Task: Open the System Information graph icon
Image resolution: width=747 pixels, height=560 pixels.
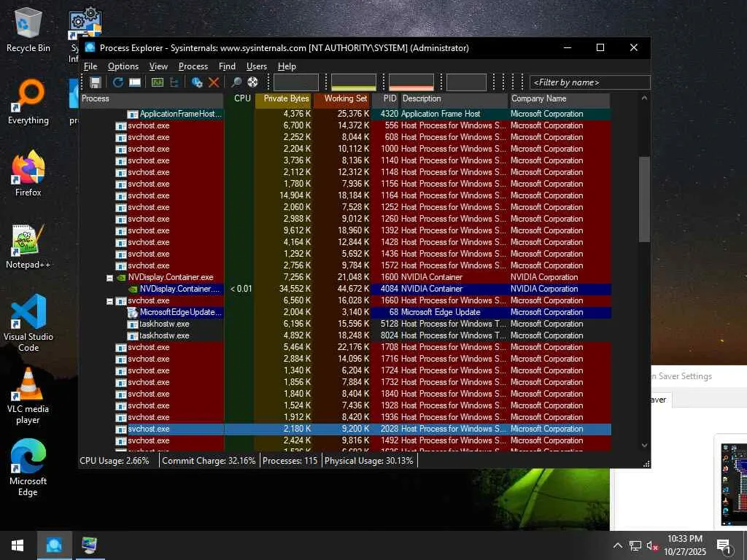Action: (158, 82)
